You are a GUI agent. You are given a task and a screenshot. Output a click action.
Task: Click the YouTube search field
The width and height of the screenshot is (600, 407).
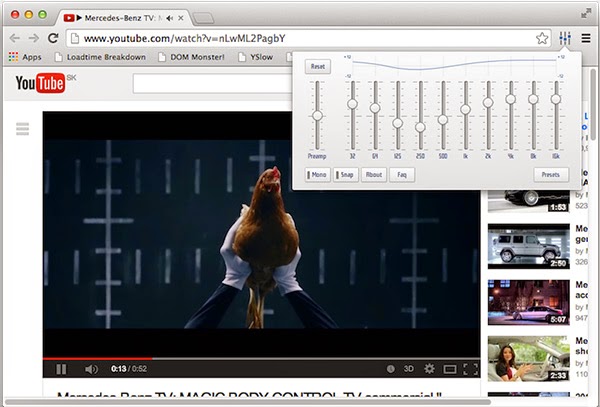213,83
